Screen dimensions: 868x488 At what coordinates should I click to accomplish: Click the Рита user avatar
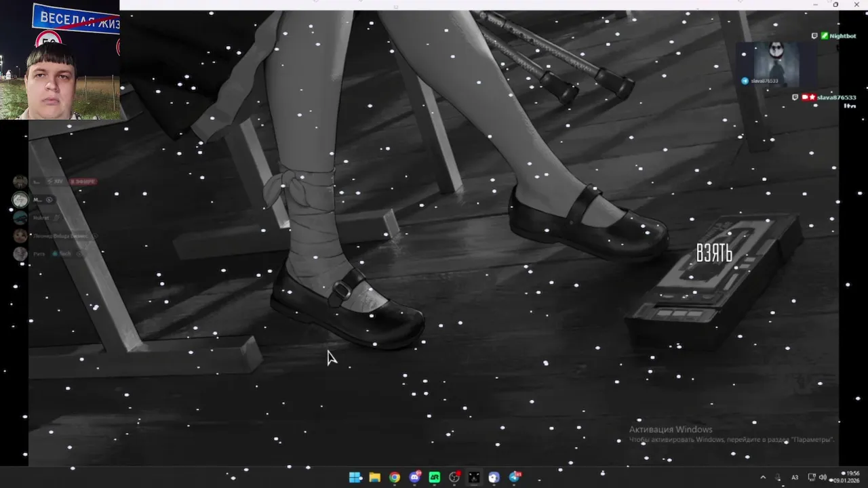click(20, 253)
